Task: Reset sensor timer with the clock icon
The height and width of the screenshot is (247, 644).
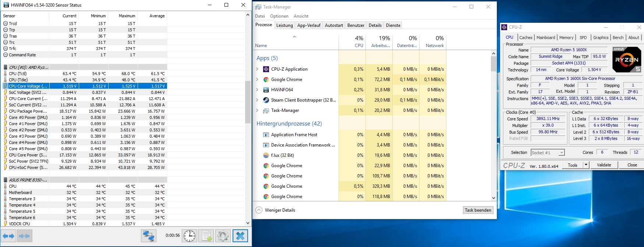Action: [x=190, y=236]
